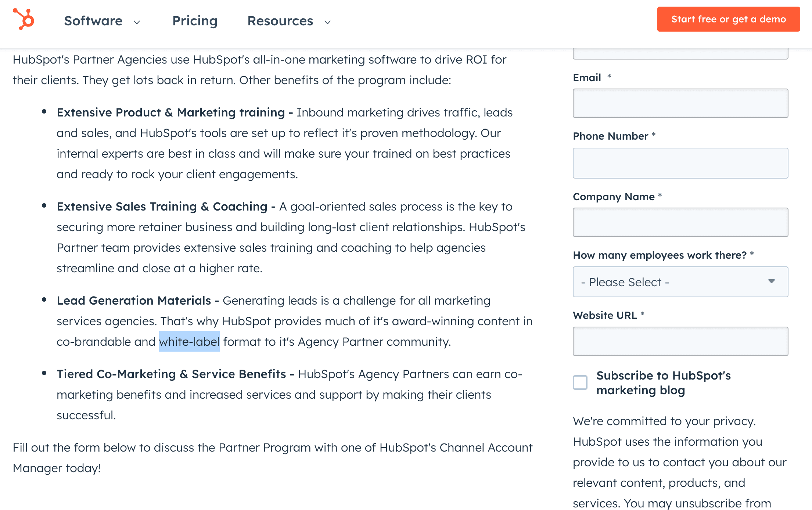Click Fill out the form below paragraph
The width and height of the screenshot is (812, 510).
point(272,458)
